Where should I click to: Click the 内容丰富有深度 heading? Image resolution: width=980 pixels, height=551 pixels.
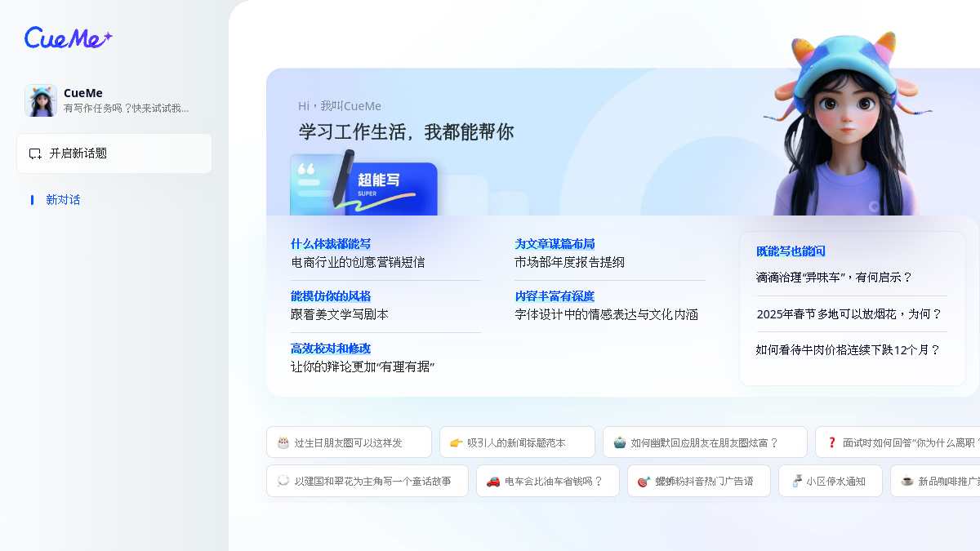pos(555,296)
